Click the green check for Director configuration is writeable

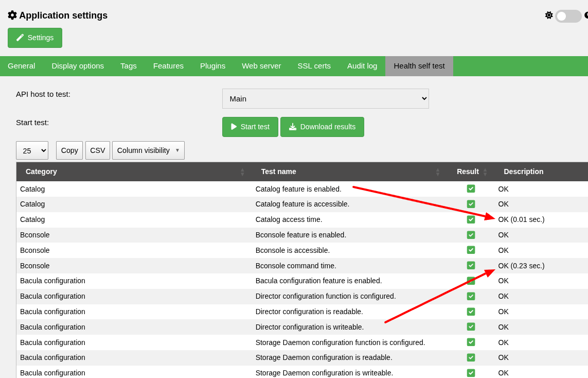click(x=471, y=327)
